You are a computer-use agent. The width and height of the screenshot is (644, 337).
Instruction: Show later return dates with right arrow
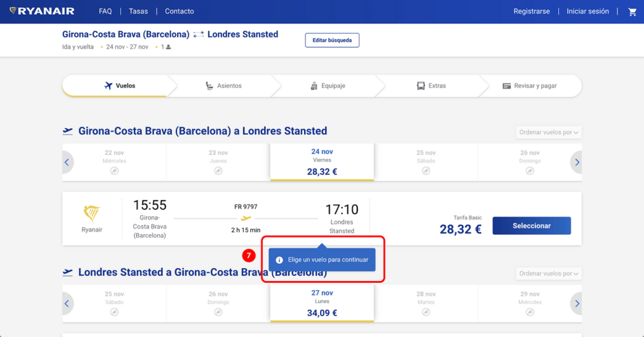click(576, 304)
